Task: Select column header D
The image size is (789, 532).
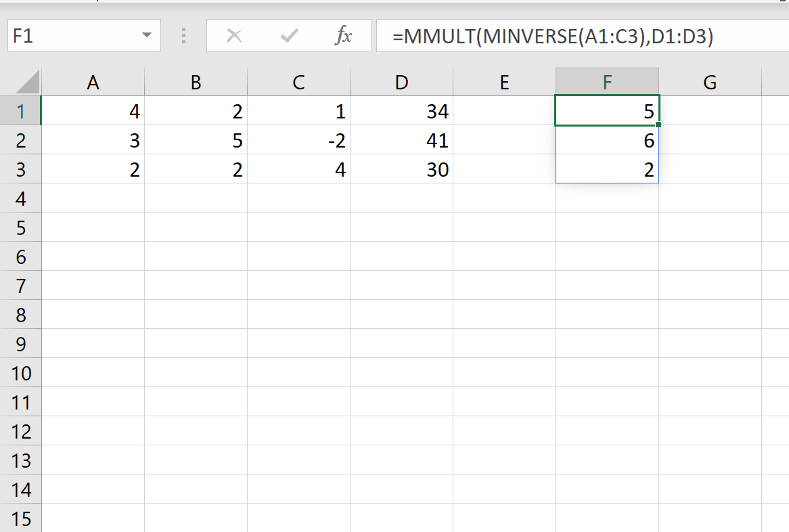Action: point(401,82)
